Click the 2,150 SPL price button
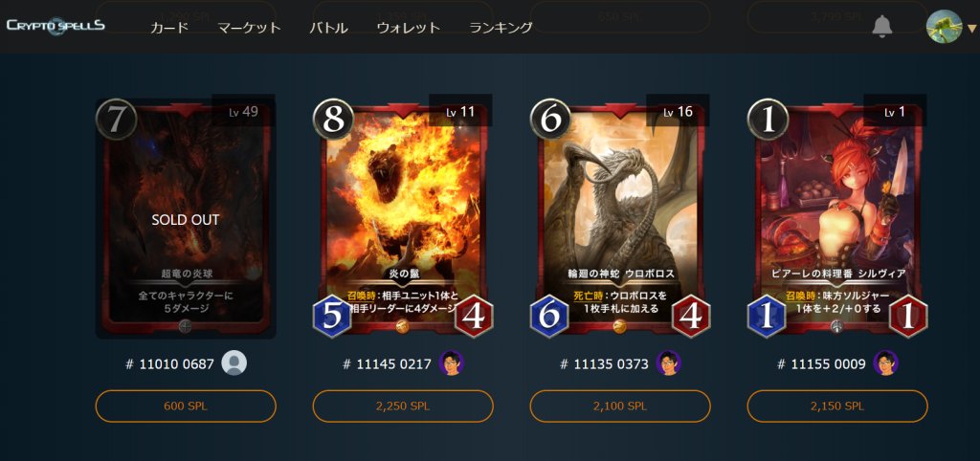Screen dimensions: 980x461 [x=837, y=406]
